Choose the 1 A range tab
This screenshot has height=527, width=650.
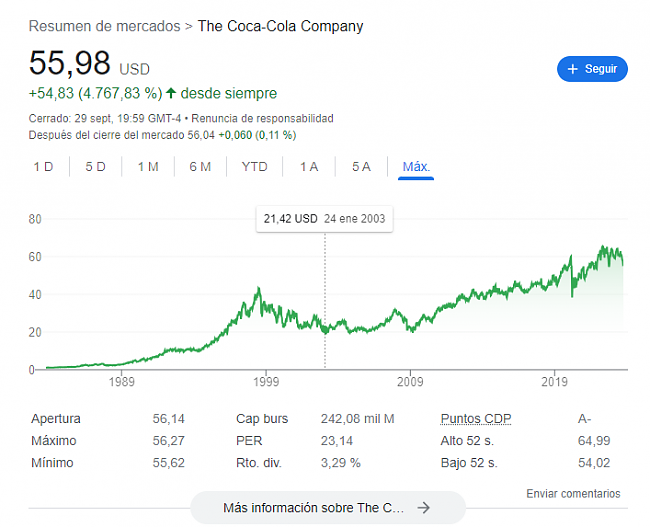[x=309, y=167]
